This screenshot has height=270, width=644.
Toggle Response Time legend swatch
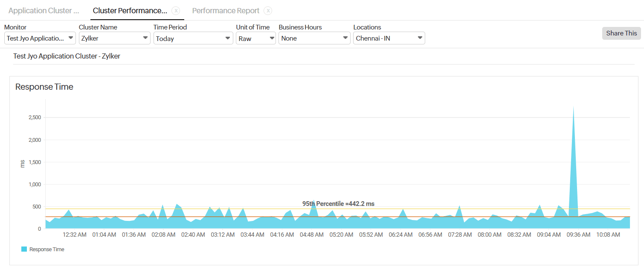pyautogui.click(x=24, y=249)
